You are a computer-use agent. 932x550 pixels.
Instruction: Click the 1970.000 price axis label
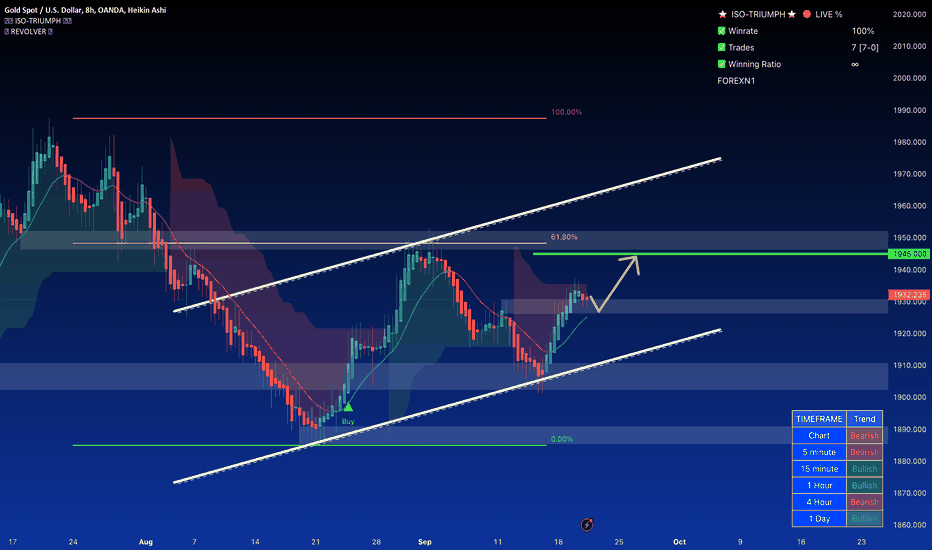point(909,174)
